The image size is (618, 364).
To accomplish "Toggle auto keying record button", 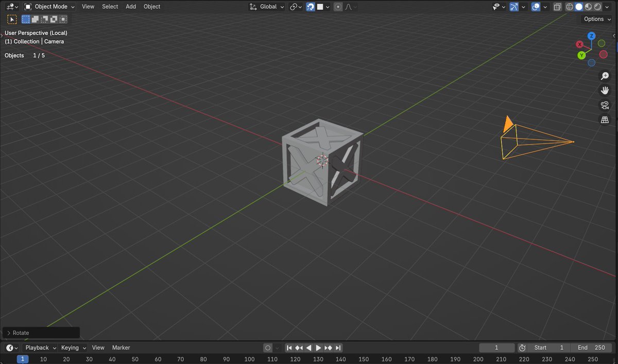I will click(268, 348).
